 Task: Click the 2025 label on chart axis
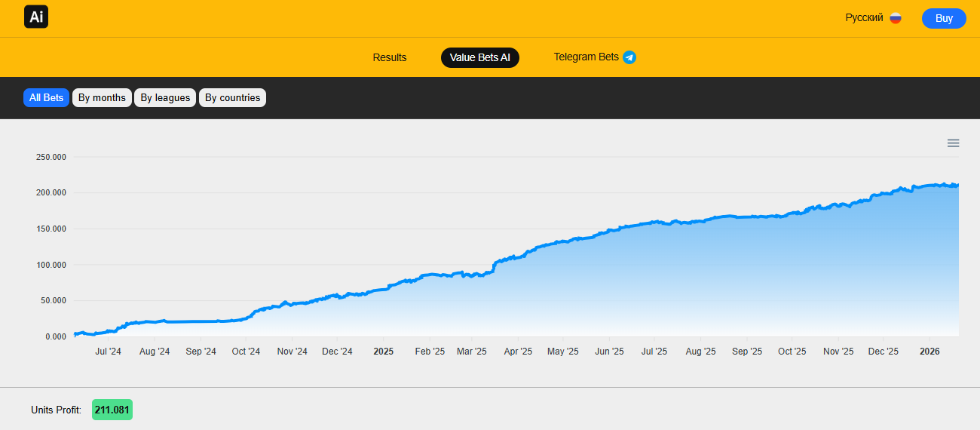pos(384,352)
